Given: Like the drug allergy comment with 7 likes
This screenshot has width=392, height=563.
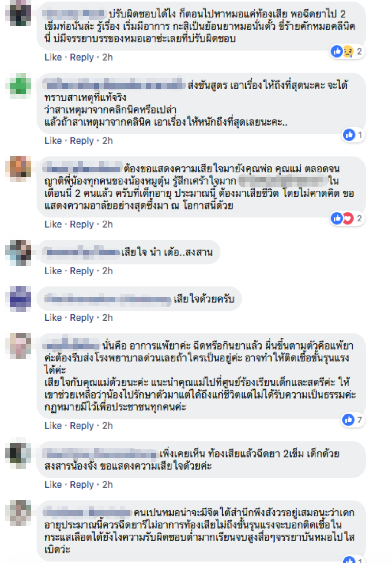Looking at the screenshot, I should pos(53,426).
